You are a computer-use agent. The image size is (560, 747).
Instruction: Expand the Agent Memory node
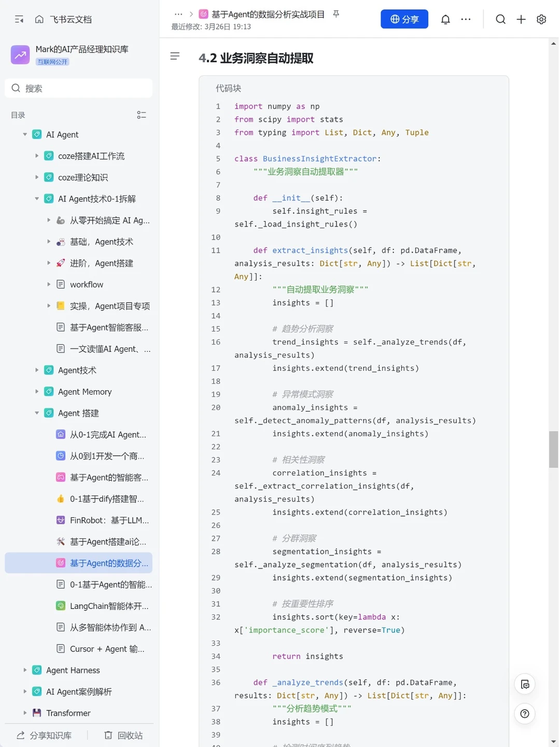pyautogui.click(x=37, y=392)
